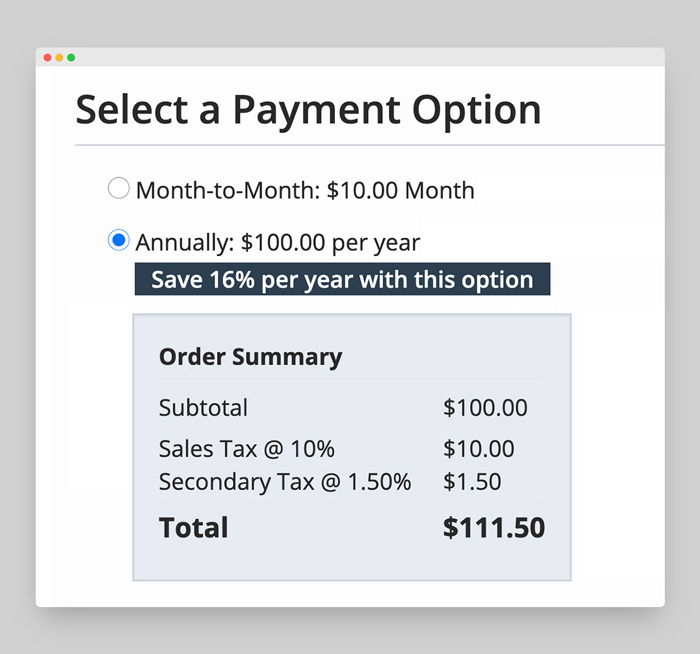
Task: Click the Save 16% per year banner
Action: [342, 279]
